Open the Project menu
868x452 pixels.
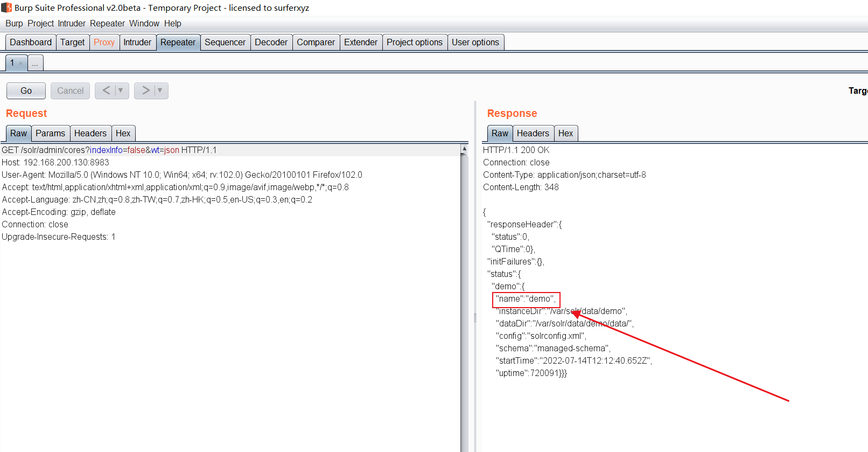pos(41,23)
